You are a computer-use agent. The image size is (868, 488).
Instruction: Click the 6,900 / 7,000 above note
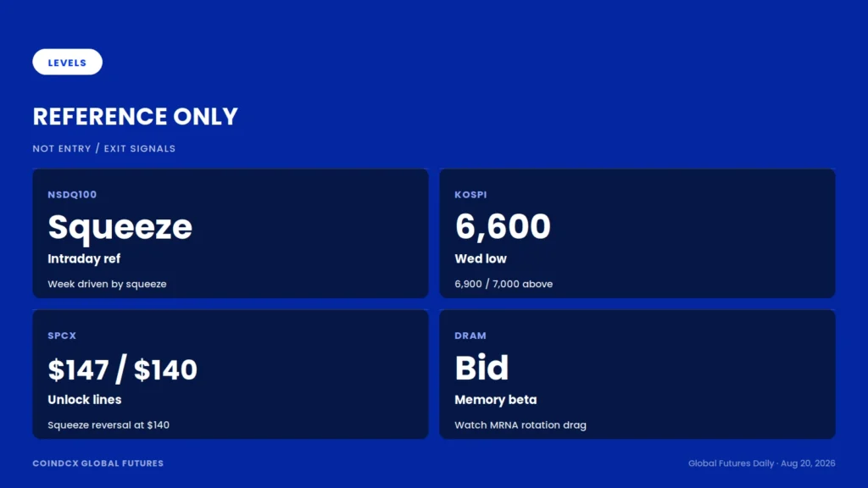point(504,284)
